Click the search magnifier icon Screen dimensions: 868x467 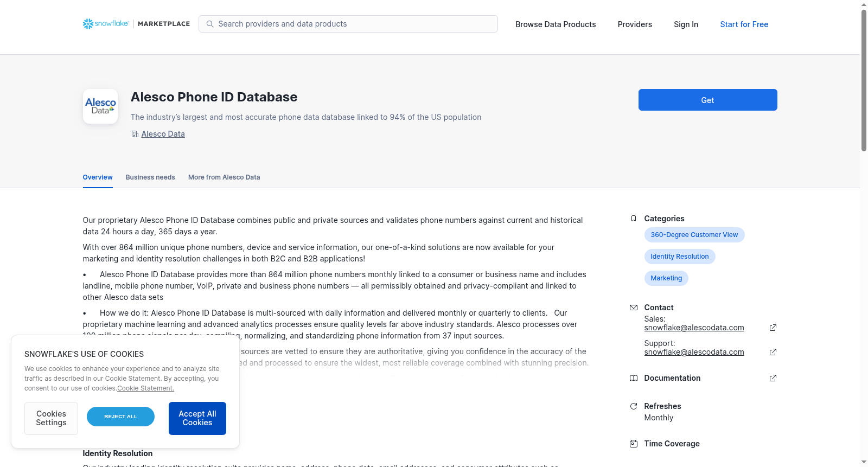[x=210, y=24]
